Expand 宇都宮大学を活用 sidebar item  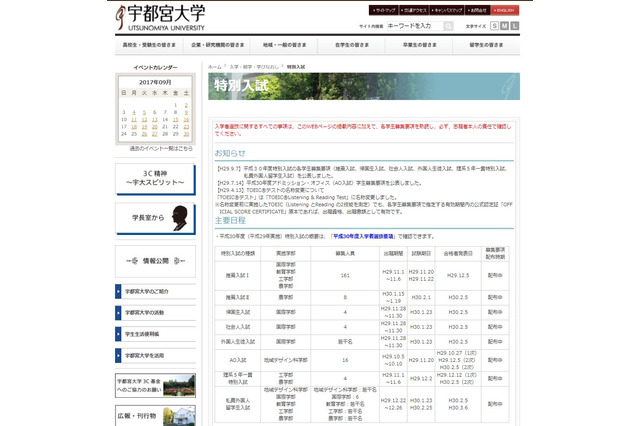click(155, 355)
